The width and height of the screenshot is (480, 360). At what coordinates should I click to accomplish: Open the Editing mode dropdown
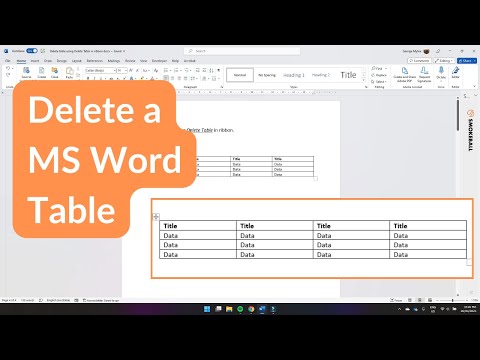pos(444,61)
